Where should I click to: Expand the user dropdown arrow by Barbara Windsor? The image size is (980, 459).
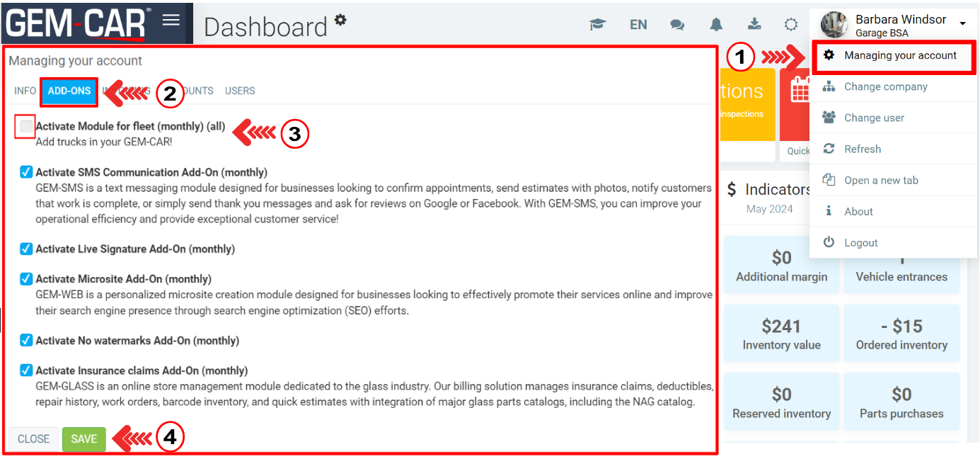(x=962, y=24)
